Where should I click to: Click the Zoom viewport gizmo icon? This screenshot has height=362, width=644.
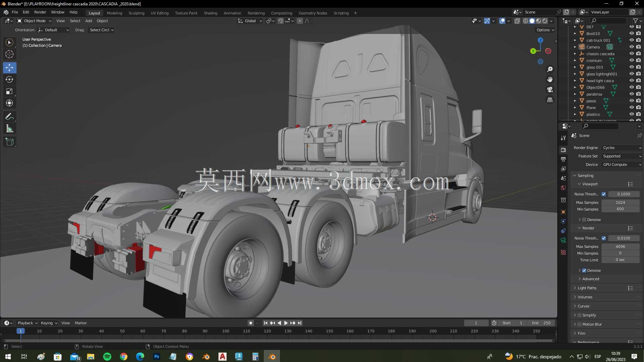550,69
